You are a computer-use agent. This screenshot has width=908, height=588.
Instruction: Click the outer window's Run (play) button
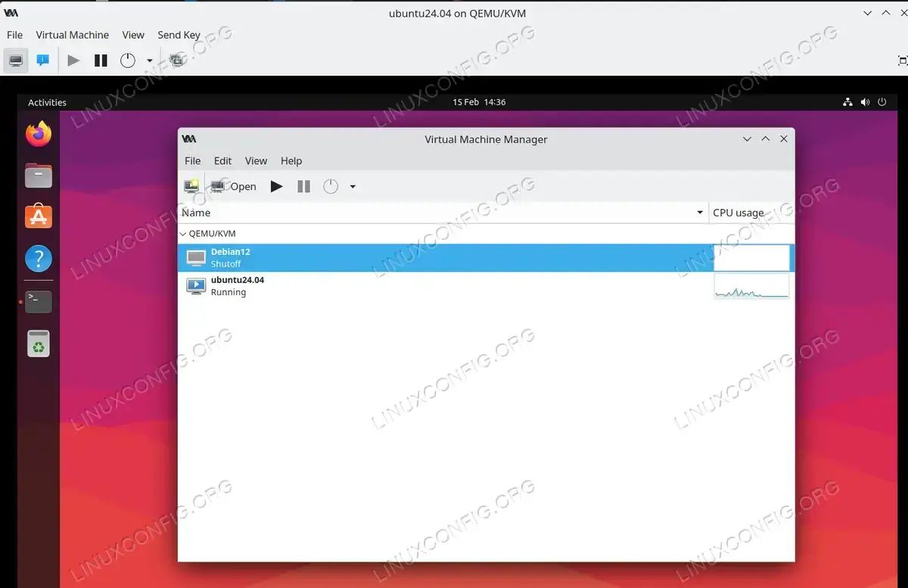pos(73,61)
